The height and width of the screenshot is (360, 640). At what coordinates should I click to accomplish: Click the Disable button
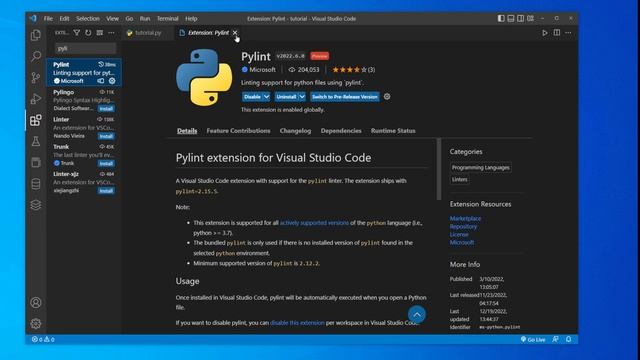[252, 97]
